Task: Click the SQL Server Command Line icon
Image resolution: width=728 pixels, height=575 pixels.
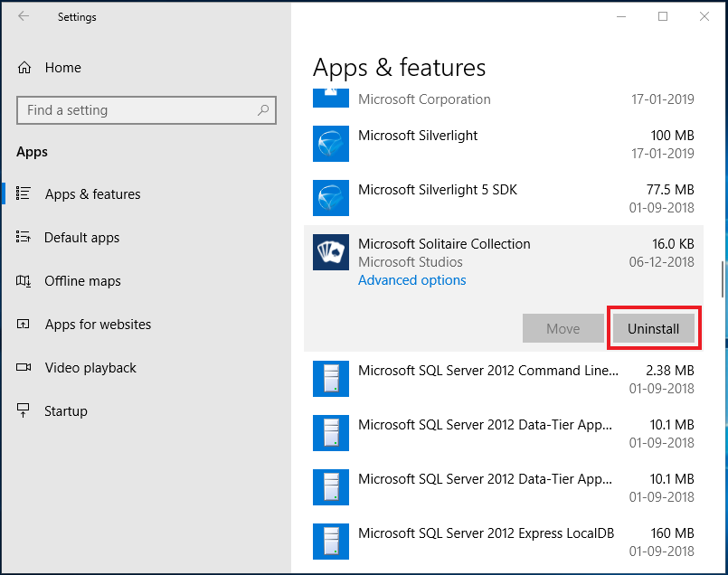Action: (x=331, y=379)
